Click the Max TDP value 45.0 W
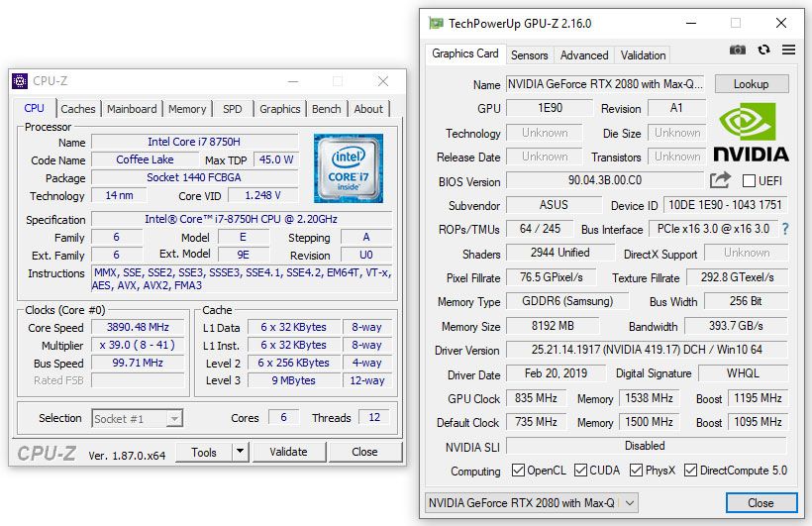The height and width of the screenshot is (526, 812). coord(276,159)
